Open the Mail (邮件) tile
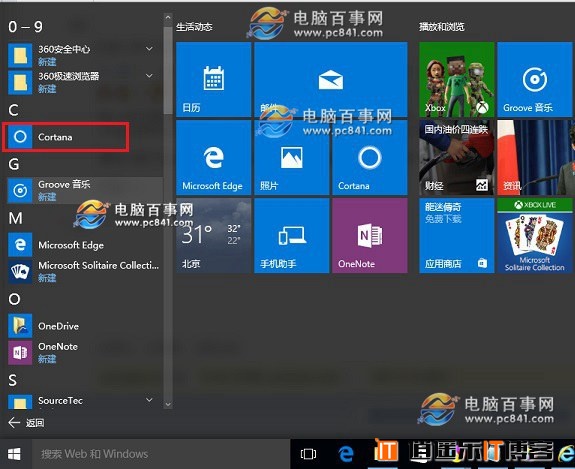Viewport: 575px width, 469px height. [331, 80]
